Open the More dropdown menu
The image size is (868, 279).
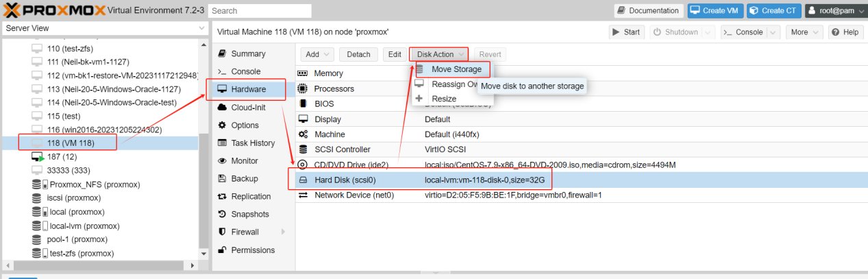click(804, 32)
